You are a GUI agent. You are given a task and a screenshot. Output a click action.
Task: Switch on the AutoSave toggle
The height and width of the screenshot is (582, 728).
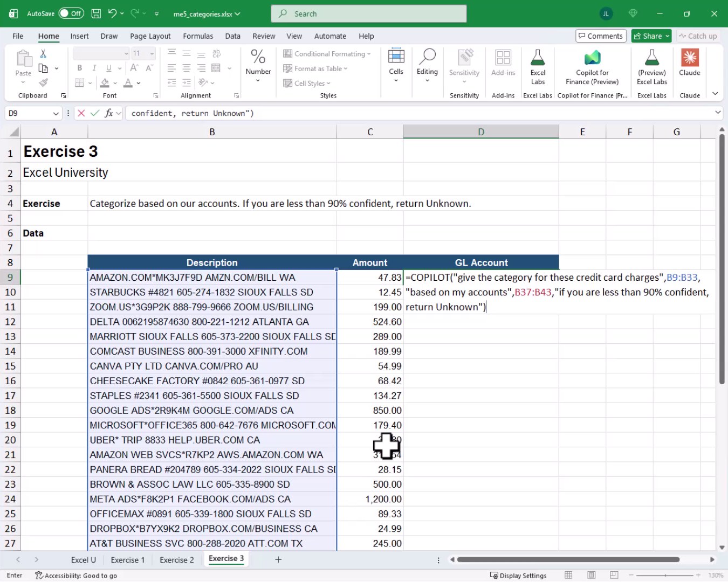(x=71, y=13)
